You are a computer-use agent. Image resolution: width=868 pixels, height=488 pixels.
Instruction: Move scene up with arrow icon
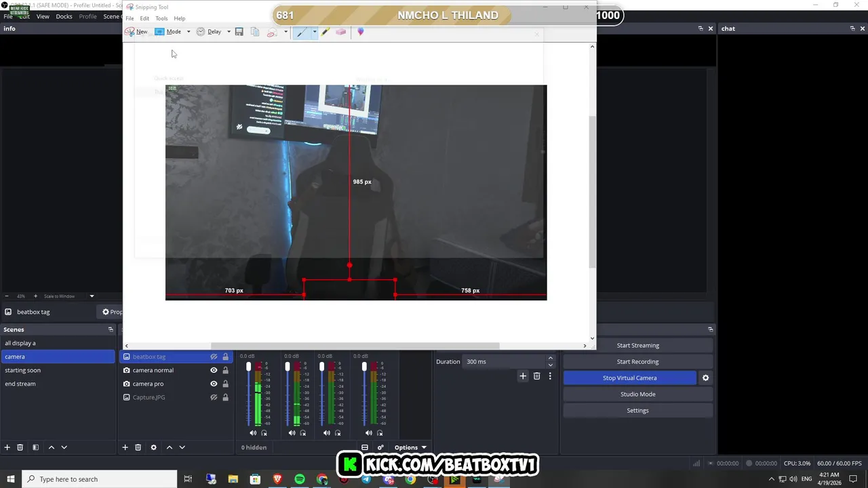(51, 447)
